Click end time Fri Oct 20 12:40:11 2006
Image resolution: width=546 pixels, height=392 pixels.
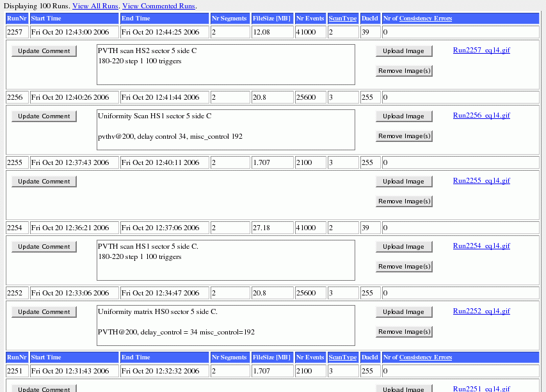(165, 162)
